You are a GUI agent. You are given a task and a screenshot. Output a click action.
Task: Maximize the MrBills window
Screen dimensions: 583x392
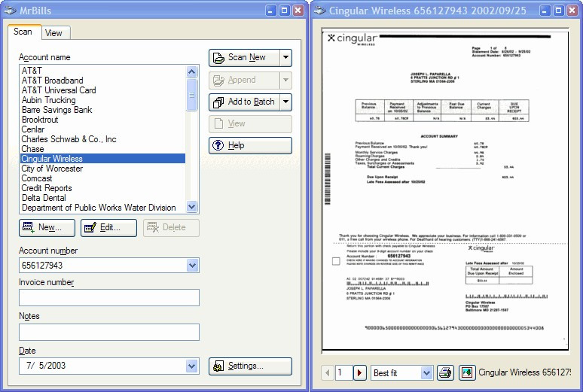(285, 11)
